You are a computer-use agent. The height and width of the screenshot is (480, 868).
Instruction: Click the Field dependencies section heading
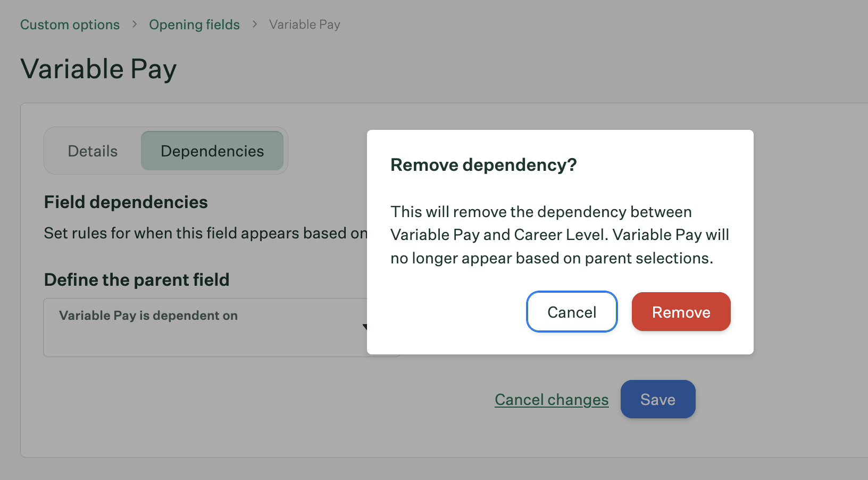(126, 202)
